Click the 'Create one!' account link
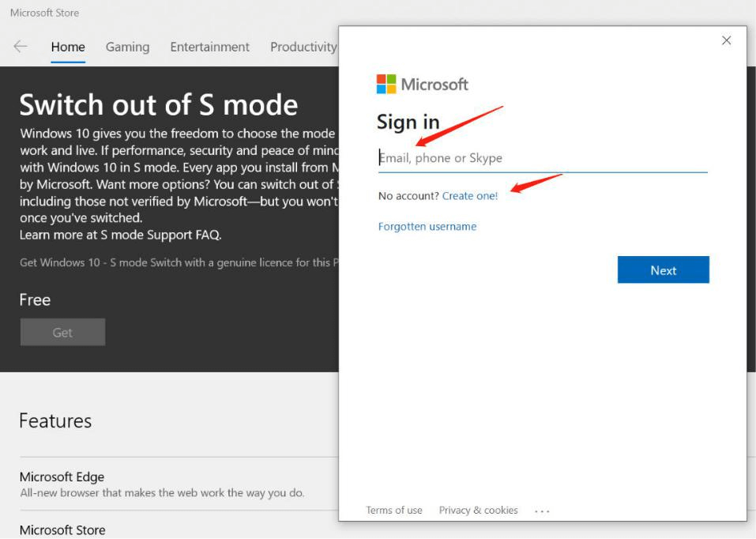The image size is (756, 539). tap(470, 196)
